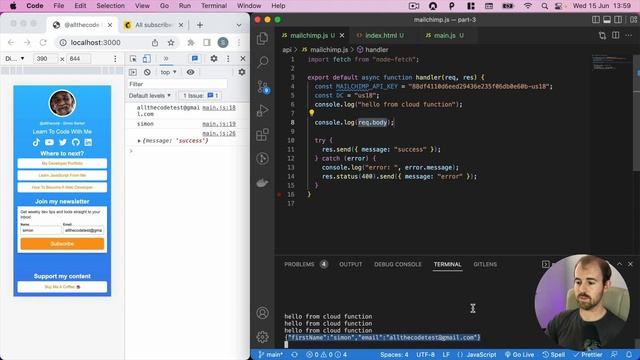Click the Email input field
The image size is (640, 360).
pyautogui.click(x=83, y=230)
